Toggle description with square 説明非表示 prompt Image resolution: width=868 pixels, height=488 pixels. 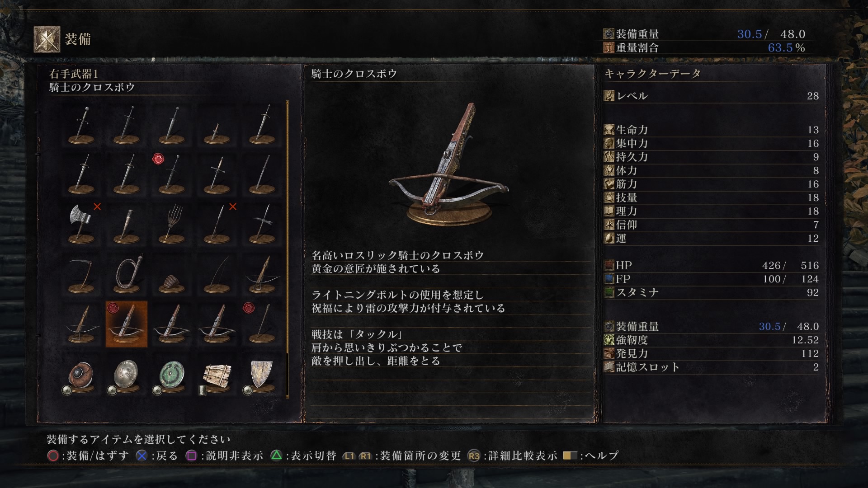pyautogui.click(x=224, y=455)
